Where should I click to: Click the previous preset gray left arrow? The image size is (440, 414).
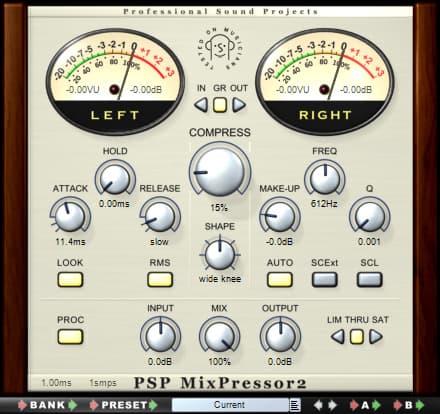(x=318, y=405)
